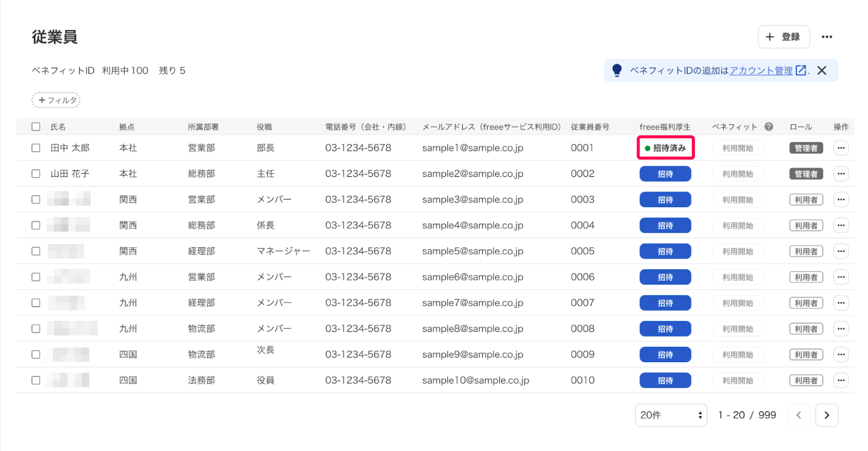Click the name 山田 花子
This screenshot has width=868, height=451.
(x=70, y=174)
